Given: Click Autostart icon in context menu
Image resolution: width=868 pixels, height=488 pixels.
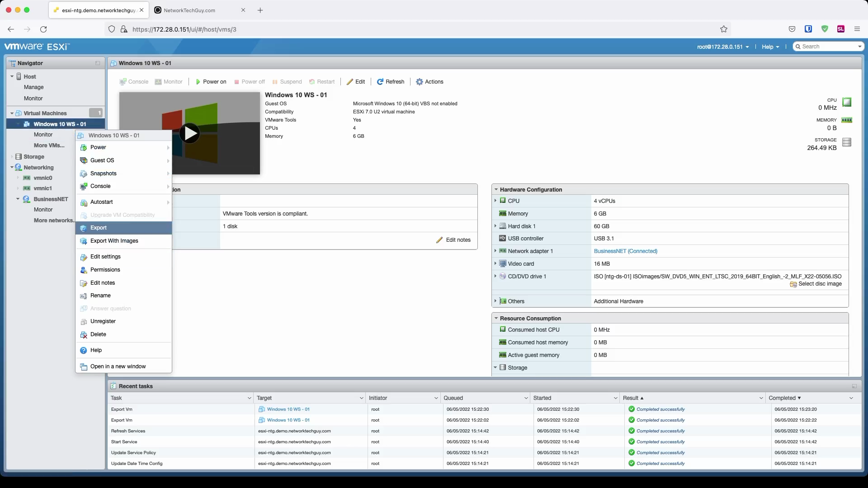Looking at the screenshot, I should [84, 202].
